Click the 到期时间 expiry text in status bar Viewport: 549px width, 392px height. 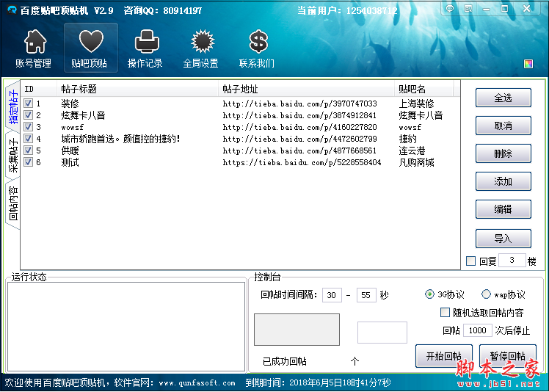318,382
